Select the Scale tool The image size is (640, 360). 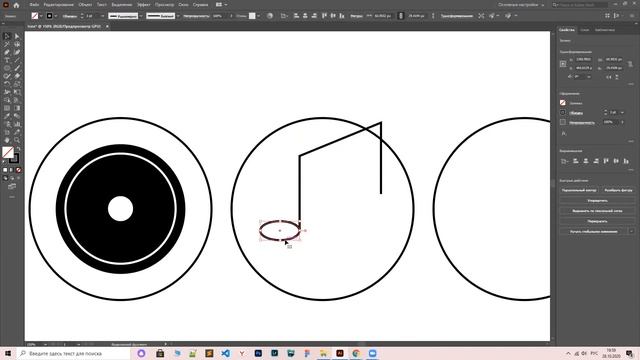coord(17,84)
